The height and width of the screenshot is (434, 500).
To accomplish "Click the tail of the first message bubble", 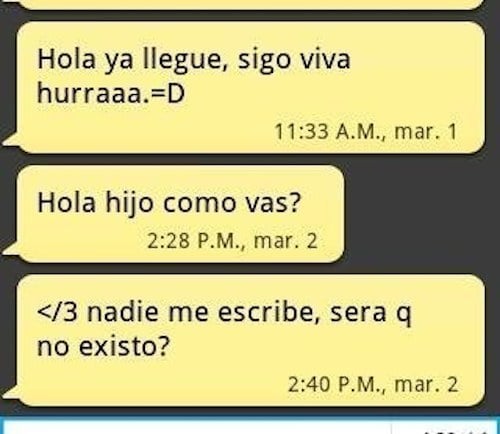I will [10, 140].
